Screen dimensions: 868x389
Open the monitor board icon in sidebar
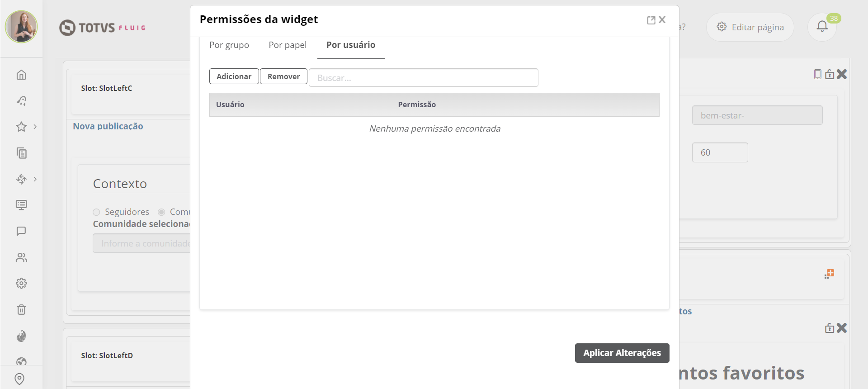click(21, 205)
